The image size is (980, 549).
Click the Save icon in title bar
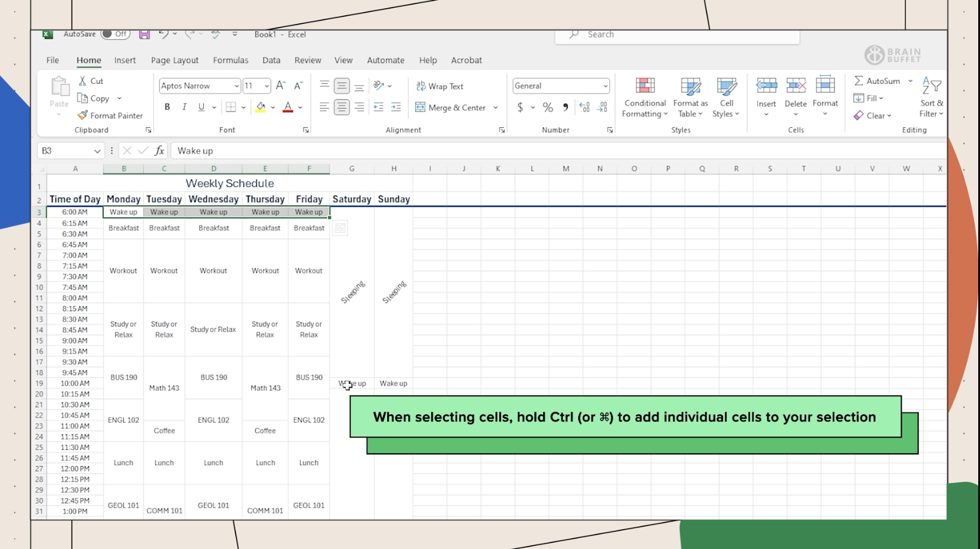point(144,34)
